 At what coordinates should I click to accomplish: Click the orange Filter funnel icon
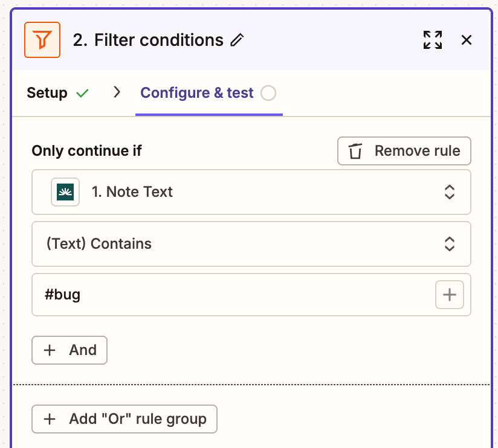coord(42,40)
